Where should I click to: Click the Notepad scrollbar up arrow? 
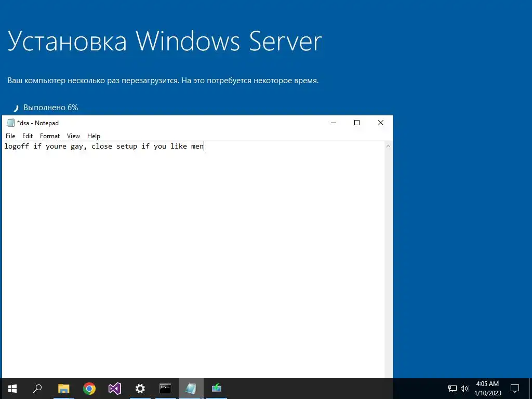click(x=389, y=146)
